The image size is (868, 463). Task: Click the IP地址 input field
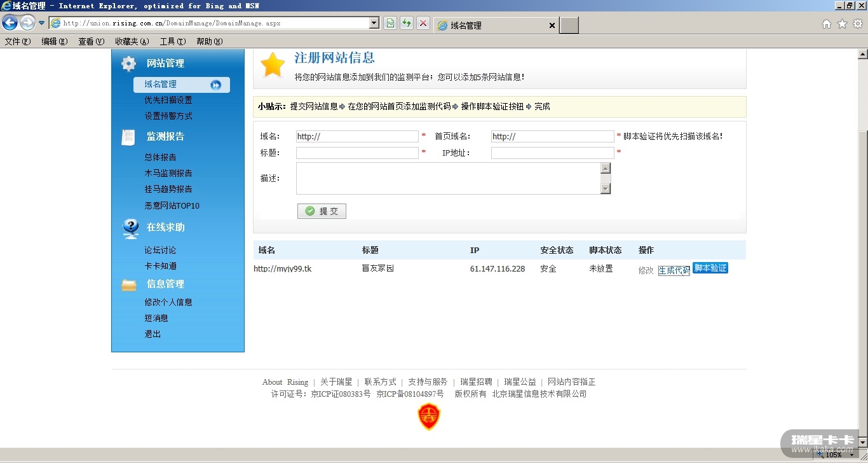[x=552, y=153]
